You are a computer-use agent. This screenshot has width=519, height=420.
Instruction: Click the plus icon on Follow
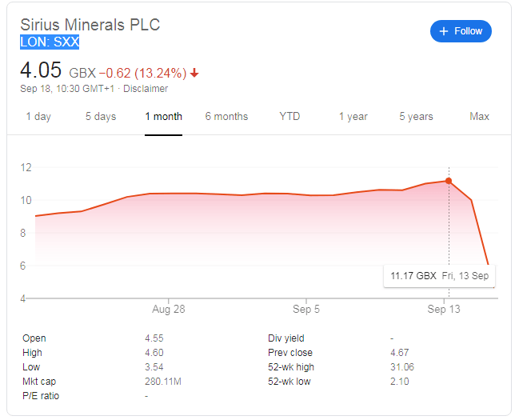click(x=443, y=31)
